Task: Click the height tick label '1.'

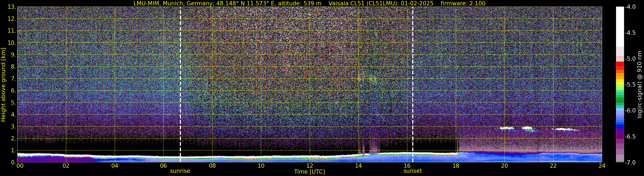Action: point(13,150)
